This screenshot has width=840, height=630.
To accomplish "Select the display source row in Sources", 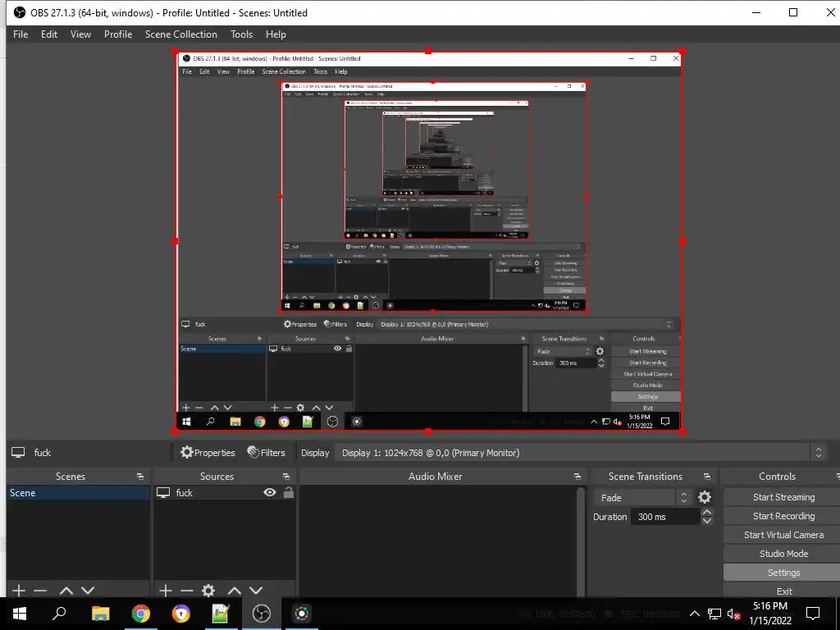I will click(x=225, y=493).
